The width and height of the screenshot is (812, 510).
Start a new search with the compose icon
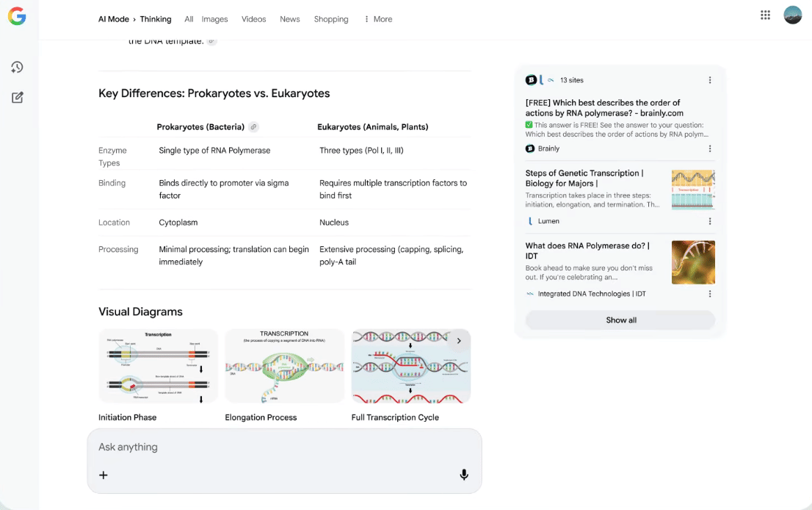click(17, 98)
